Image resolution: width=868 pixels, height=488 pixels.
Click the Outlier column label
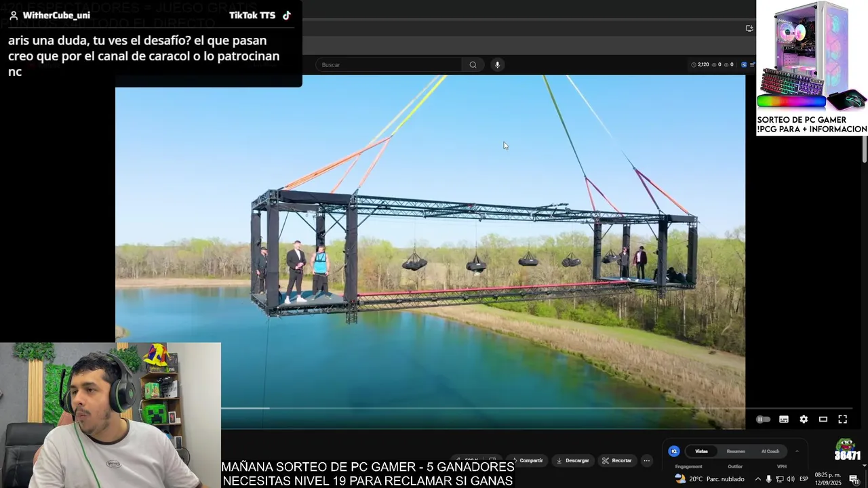(x=735, y=466)
